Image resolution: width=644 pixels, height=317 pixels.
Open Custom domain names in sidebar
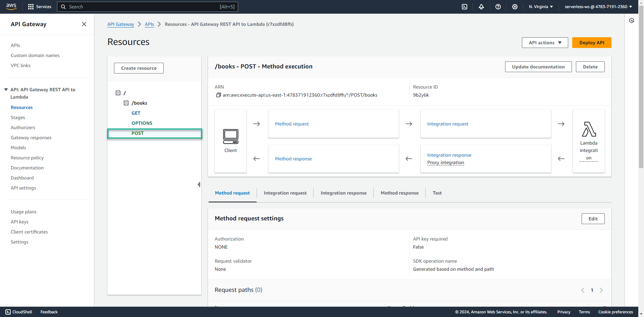[x=35, y=55]
